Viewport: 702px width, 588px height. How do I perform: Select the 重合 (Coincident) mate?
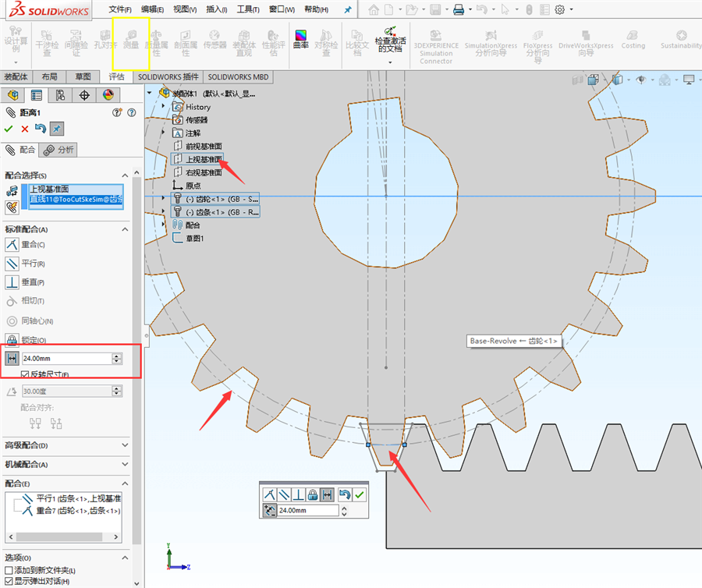click(x=12, y=244)
